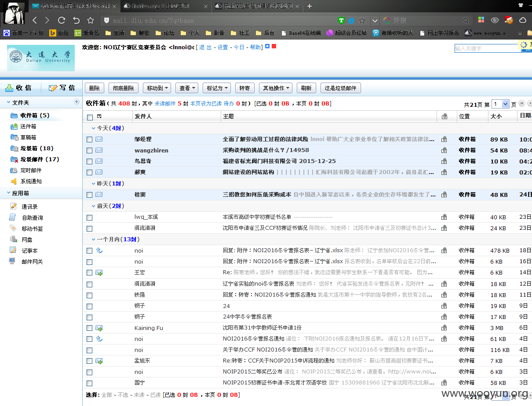Open the 垃圾箱 (18) trash folder icon
532x406 pixels.
coord(14,149)
